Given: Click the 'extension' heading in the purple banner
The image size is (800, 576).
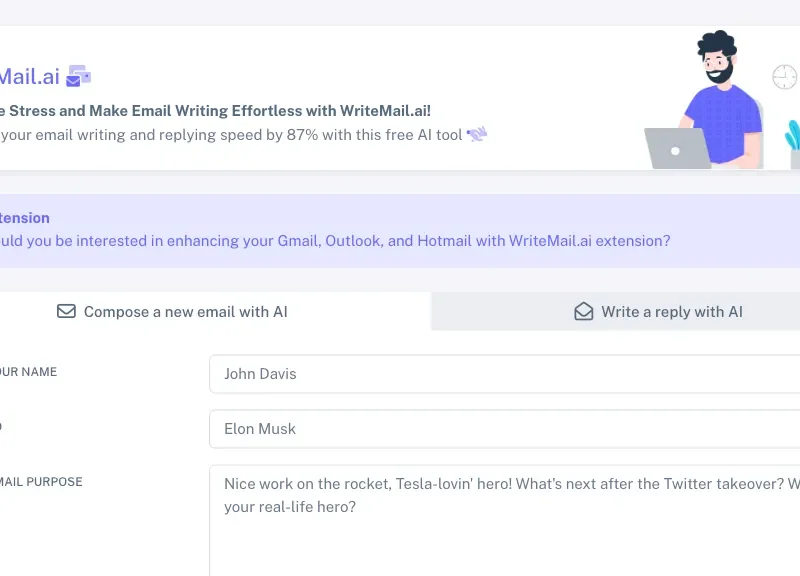Looking at the screenshot, I should pyautogui.click(x=25, y=218).
